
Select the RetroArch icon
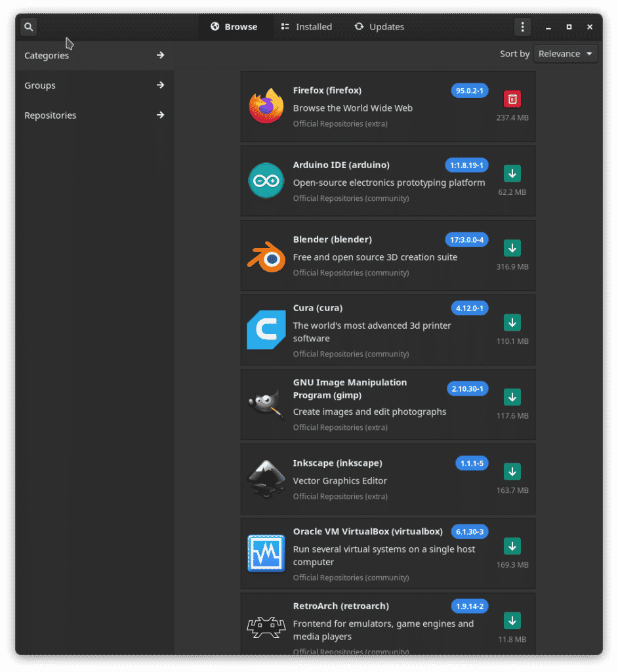click(x=266, y=622)
